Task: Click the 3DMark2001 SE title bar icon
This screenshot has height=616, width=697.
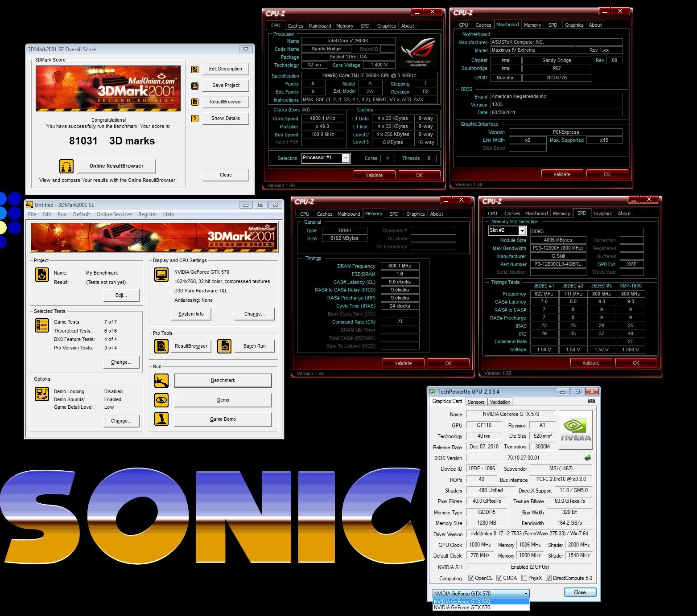Action: click(29, 205)
